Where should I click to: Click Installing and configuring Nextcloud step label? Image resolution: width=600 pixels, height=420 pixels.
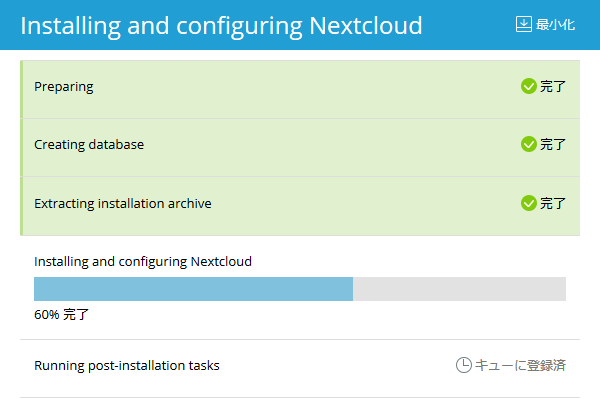pos(143,261)
